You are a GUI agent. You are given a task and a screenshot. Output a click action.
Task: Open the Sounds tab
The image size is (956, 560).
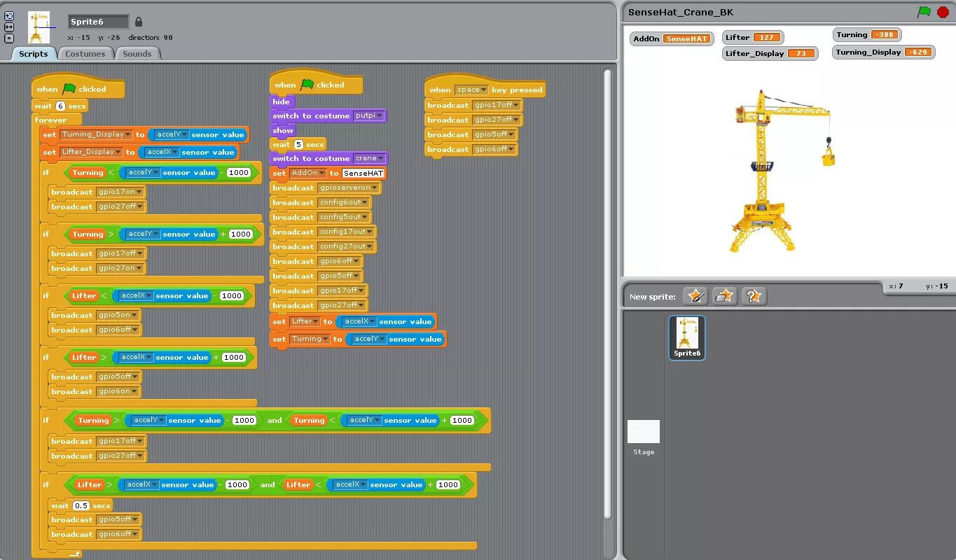tap(137, 54)
